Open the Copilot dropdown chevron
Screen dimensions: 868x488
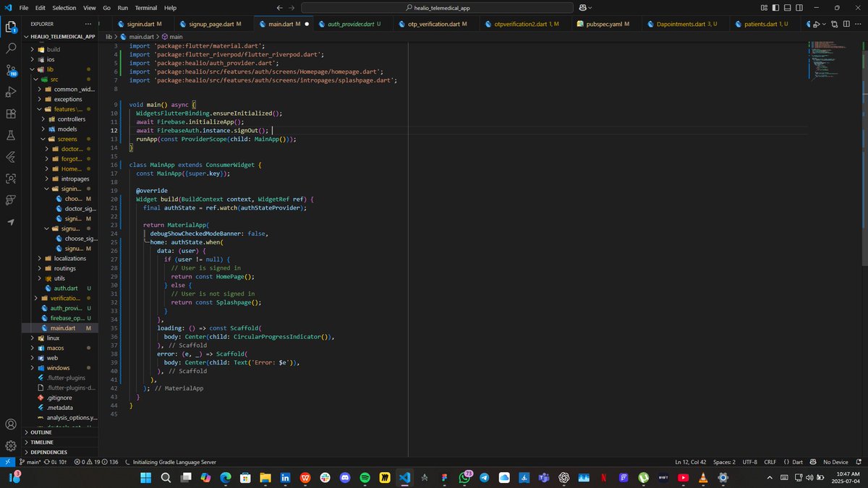pos(590,7)
